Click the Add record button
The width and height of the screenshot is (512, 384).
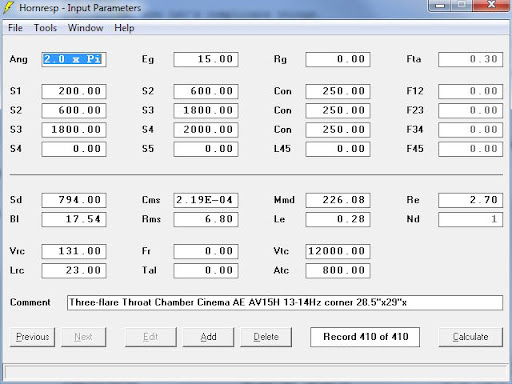point(208,337)
